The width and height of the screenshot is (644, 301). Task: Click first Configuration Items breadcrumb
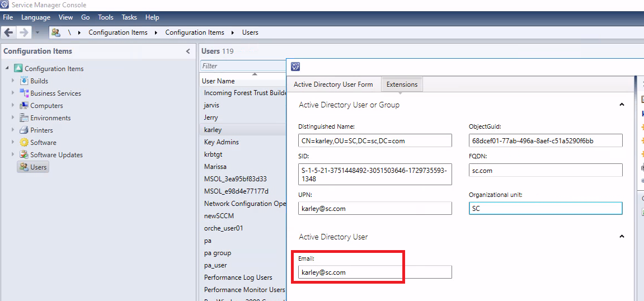118,32
